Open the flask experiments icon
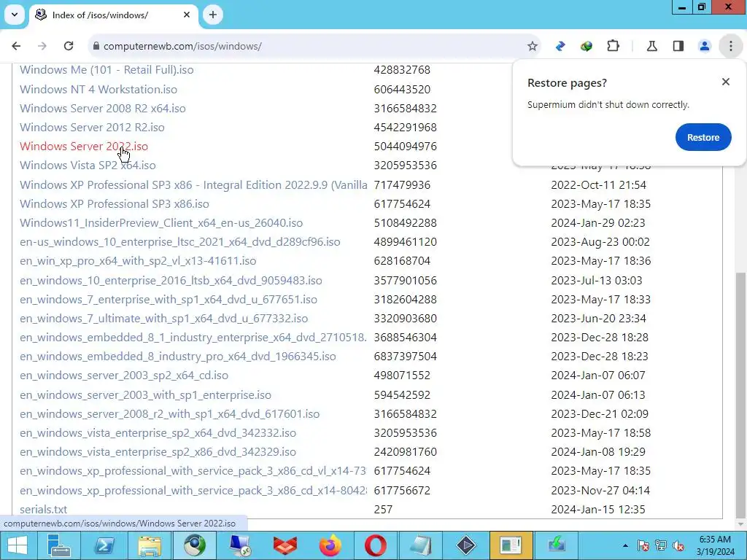The width and height of the screenshot is (747, 560). (652, 46)
